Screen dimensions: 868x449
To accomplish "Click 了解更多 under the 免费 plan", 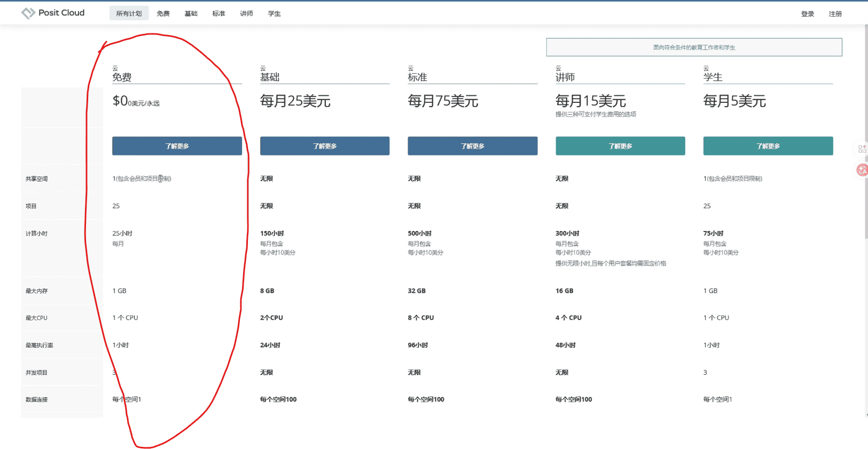I will pyautogui.click(x=177, y=146).
